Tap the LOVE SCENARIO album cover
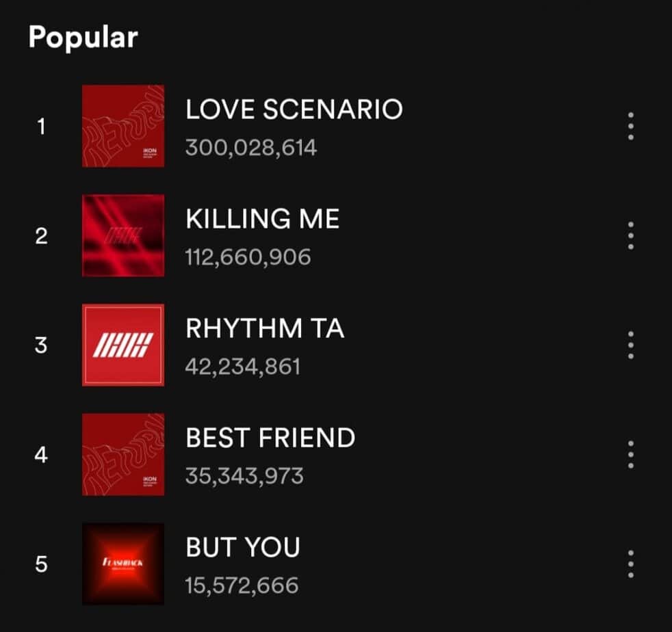This screenshot has width=672, height=632. (x=123, y=126)
